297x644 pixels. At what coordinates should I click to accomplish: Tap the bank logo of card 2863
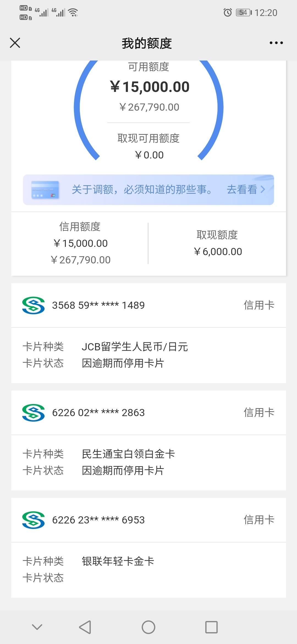tap(33, 413)
